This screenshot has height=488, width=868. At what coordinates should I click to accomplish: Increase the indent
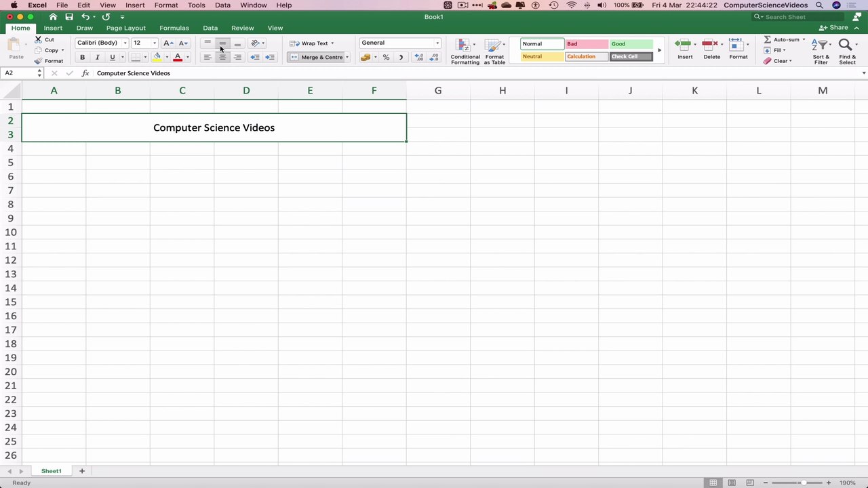coord(270,58)
